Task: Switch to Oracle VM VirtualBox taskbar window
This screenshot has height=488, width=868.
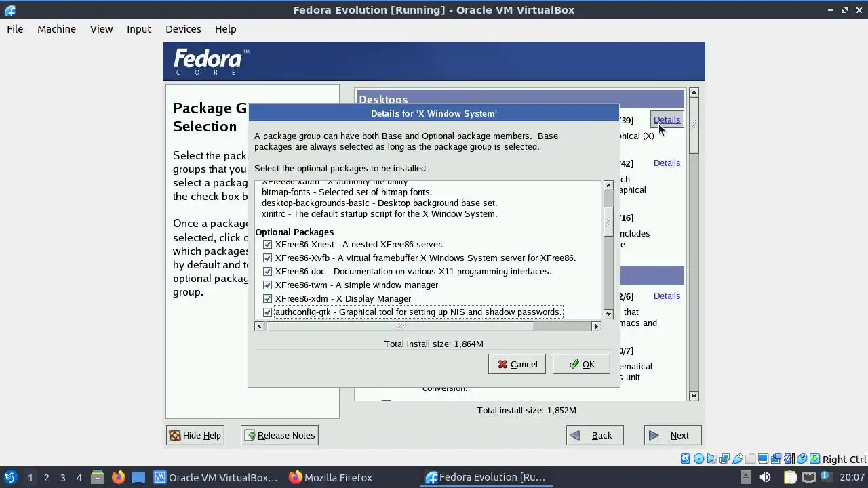Action: pyautogui.click(x=216, y=477)
